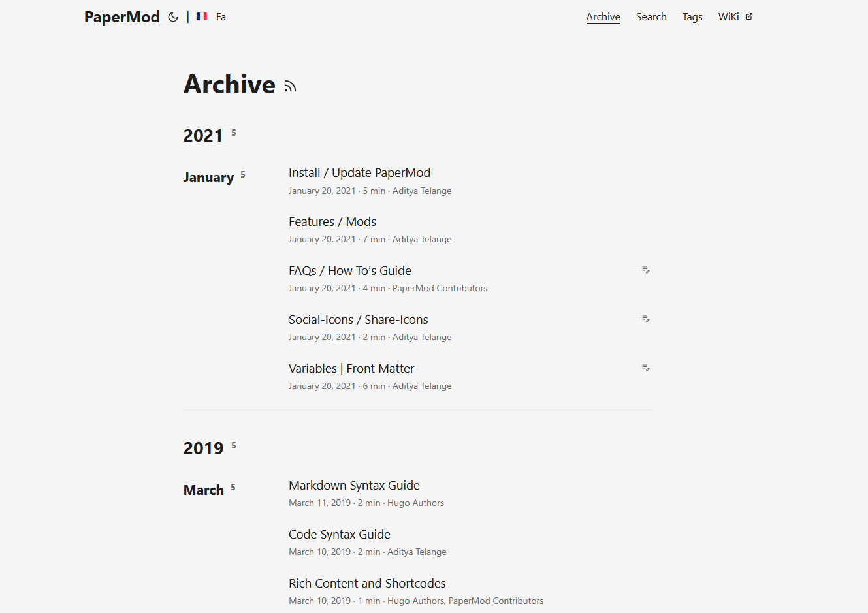Open the Tags menu item
The width and height of the screenshot is (868, 613).
(x=692, y=17)
